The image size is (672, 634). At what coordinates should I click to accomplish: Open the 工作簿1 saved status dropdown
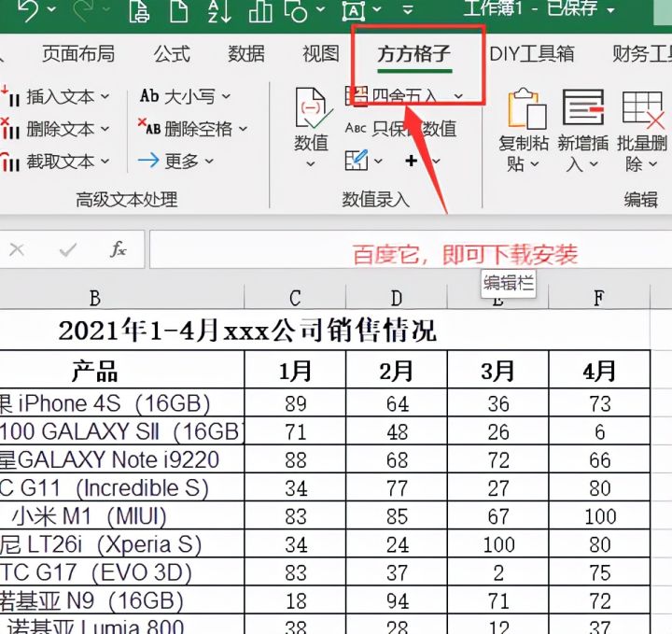pyautogui.click(x=610, y=9)
